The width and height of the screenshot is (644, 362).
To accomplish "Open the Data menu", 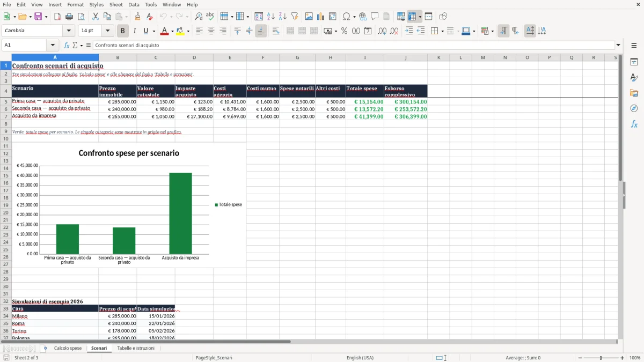I will (x=134, y=4).
